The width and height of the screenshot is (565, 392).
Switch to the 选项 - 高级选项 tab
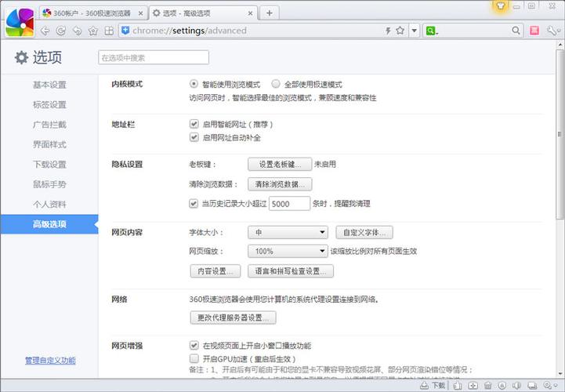[204, 13]
